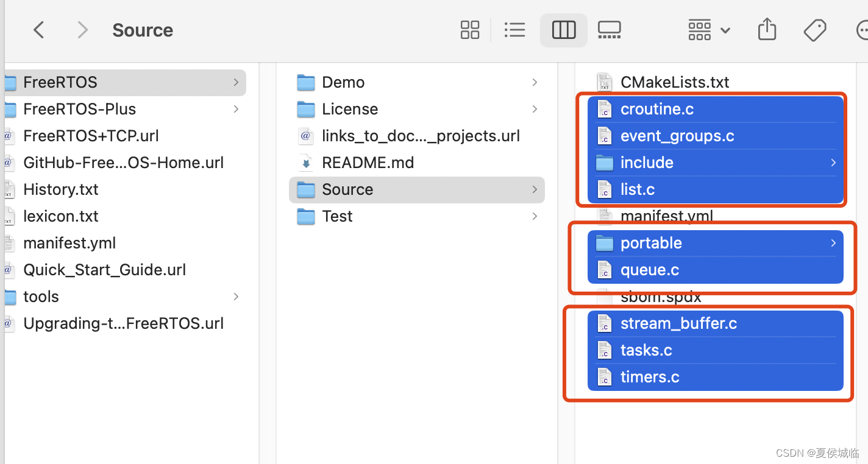The image size is (868, 464).
Task: Click the Tags icon
Action: point(815,30)
